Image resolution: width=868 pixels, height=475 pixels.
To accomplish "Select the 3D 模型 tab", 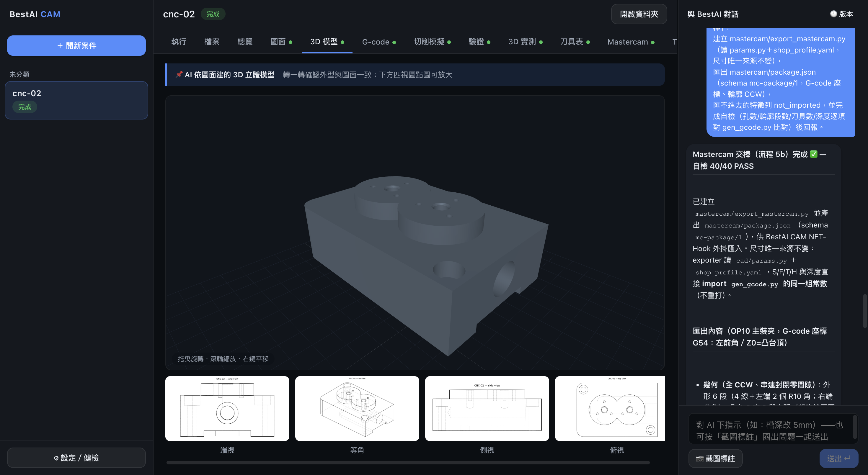I will [327, 42].
